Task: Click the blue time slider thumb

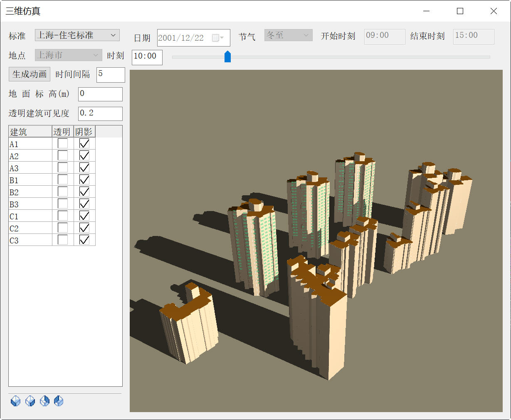Action: (227, 56)
